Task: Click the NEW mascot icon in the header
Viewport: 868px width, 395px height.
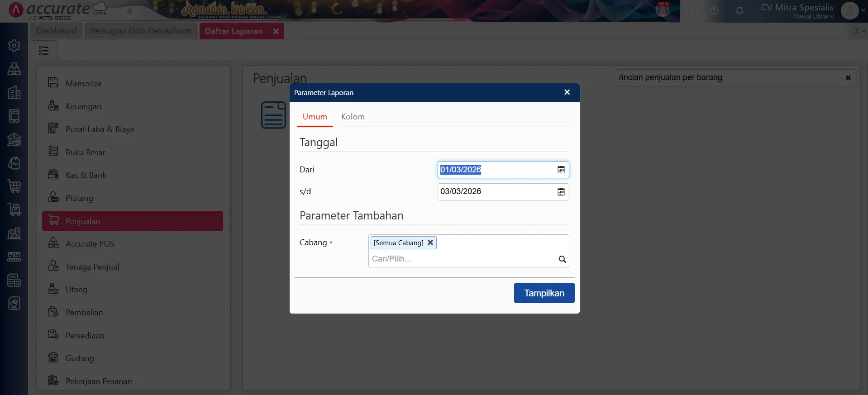Action: 663,9
